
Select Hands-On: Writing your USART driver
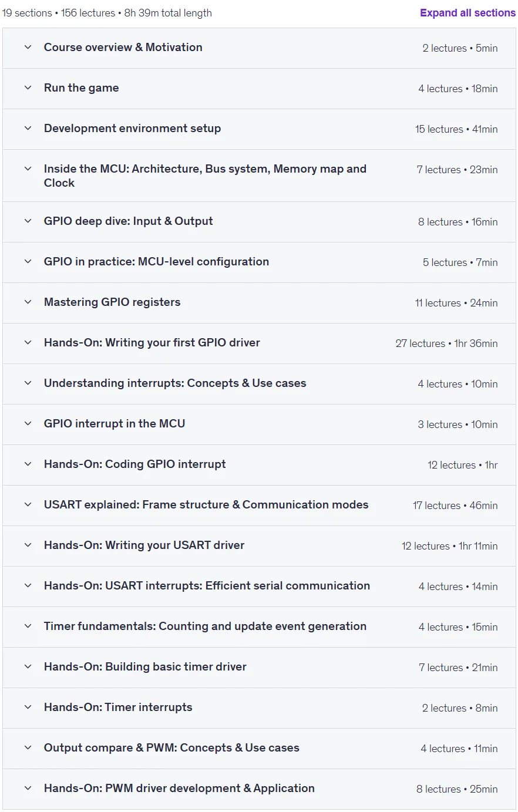pyautogui.click(x=144, y=545)
